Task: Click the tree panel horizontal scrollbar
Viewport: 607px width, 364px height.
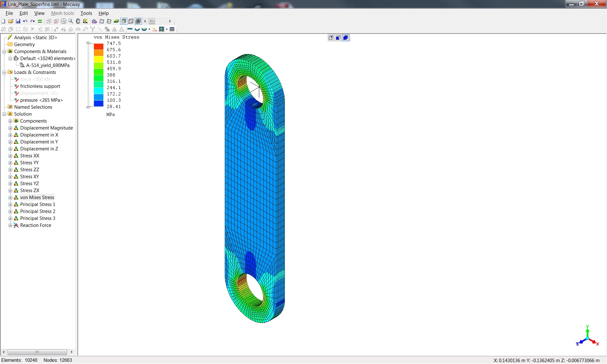Action: pyautogui.click(x=37, y=352)
